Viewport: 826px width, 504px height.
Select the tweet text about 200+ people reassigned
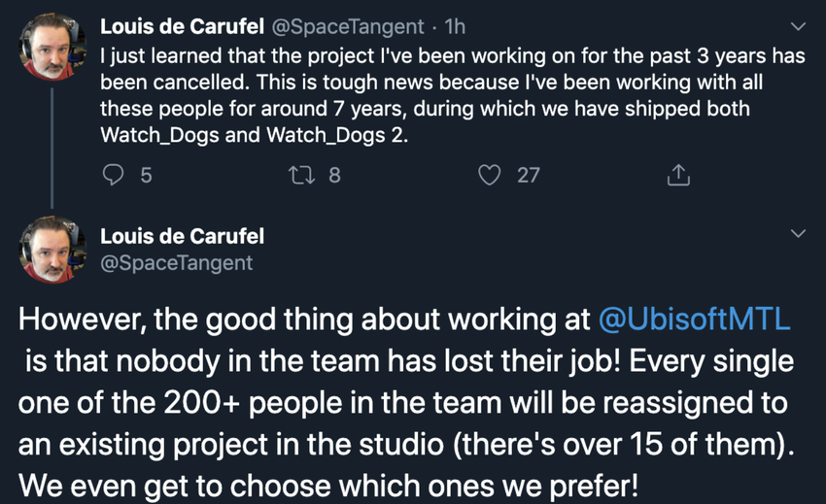408,400
